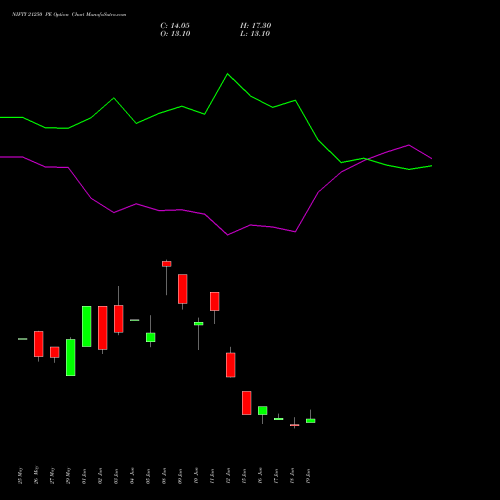Viewport: 500px width, 500px height.
Task: Click the low value 'L: 13.10'
Action: coord(255,34)
